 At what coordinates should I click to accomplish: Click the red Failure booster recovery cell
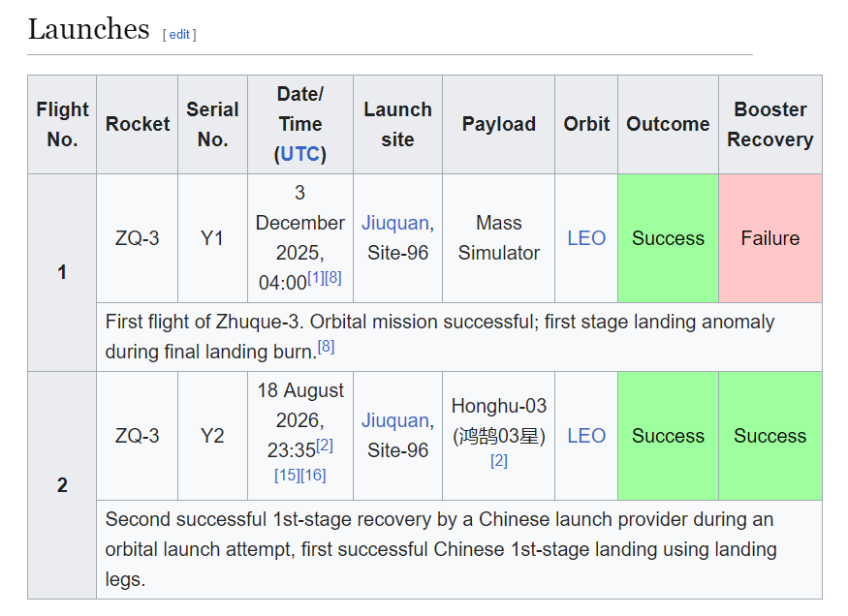(x=770, y=238)
